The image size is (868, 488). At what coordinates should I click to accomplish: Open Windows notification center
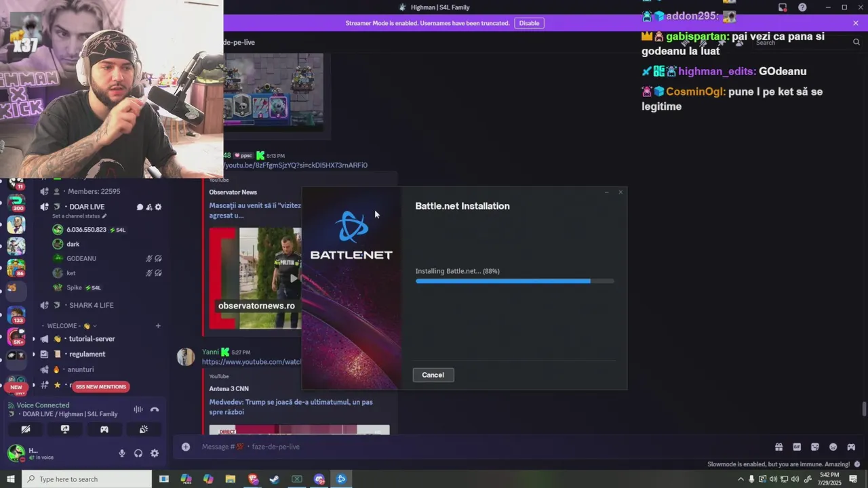tap(853, 479)
